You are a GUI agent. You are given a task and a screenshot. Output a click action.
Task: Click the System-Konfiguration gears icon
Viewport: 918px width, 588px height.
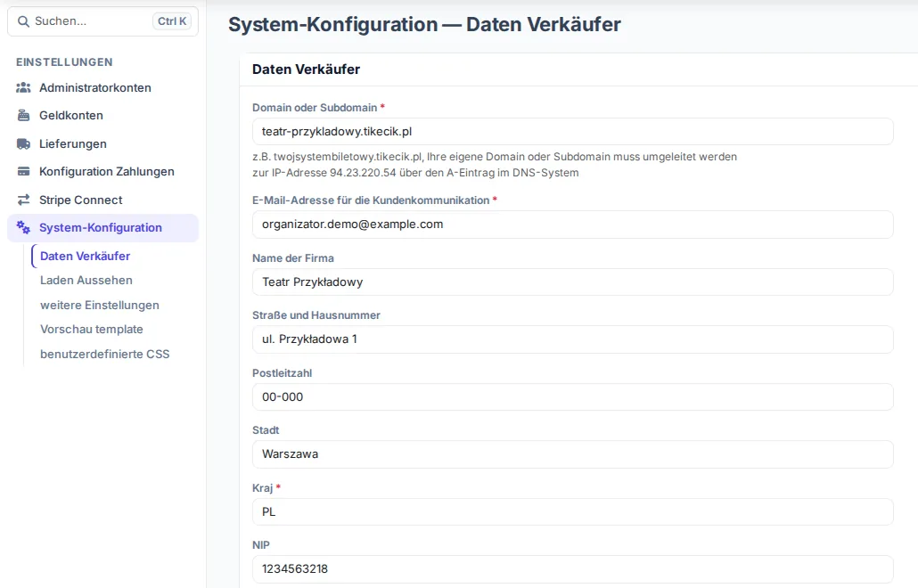pyautogui.click(x=23, y=227)
